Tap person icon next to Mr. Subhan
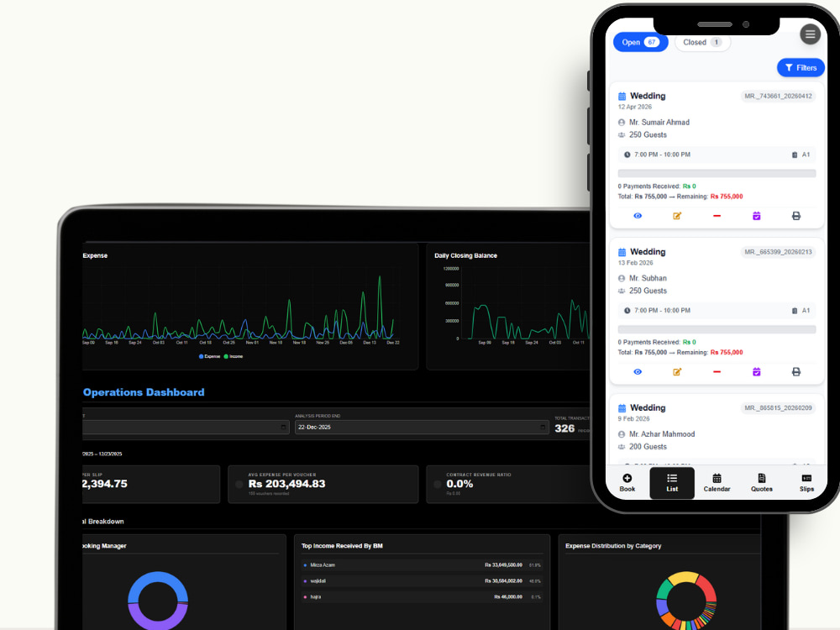Viewport: 840px width, 630px height. point(622,278)
